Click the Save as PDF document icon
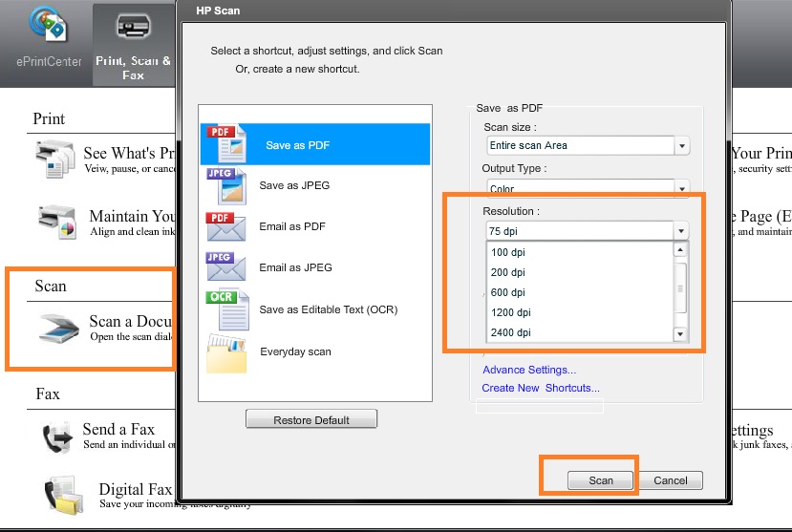Image resolution: width=792 pixels, height=532 pixels. tap(226, 144)
